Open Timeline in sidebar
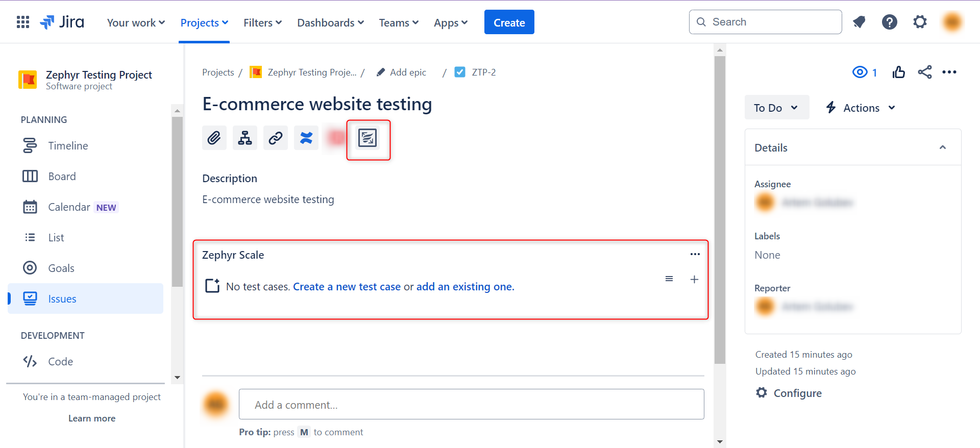 tap(86, 145)
